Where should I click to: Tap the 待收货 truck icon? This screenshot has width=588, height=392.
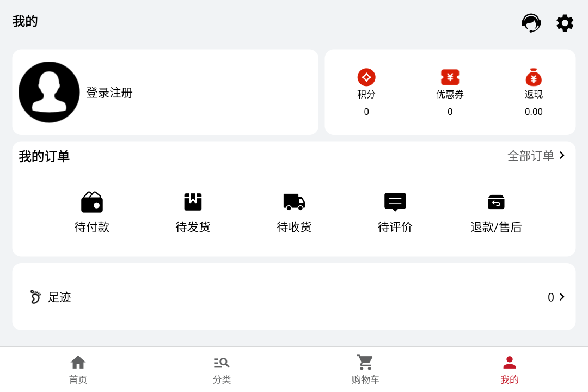294,202
